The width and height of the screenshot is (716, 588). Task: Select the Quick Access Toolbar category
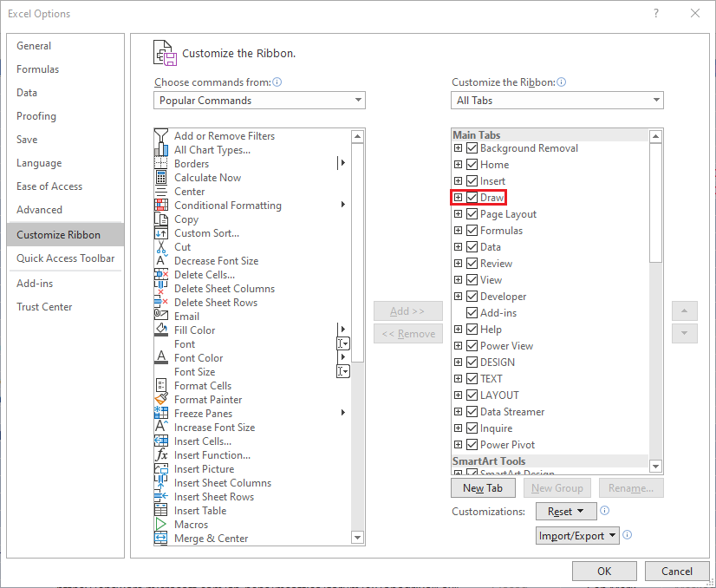(65, 258)
